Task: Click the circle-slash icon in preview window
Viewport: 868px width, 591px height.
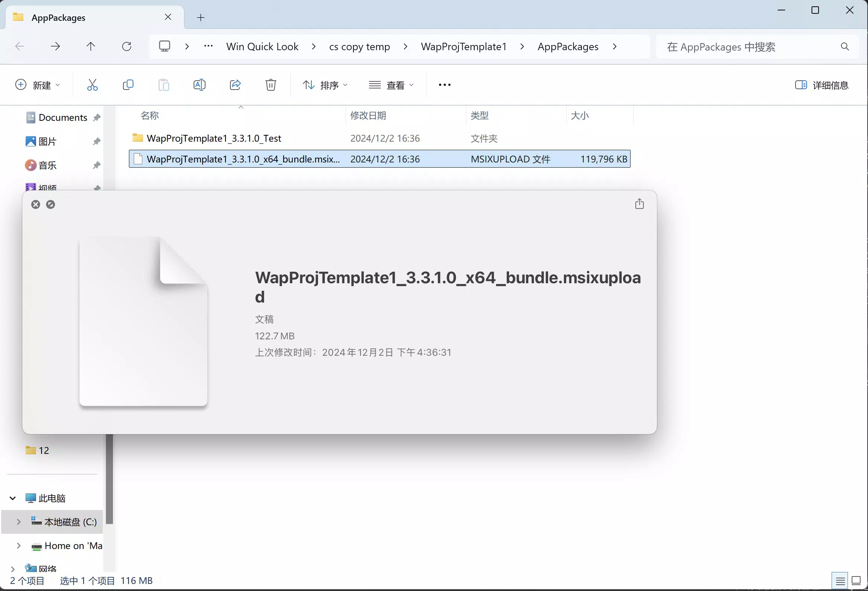Action: pos(51,204)
